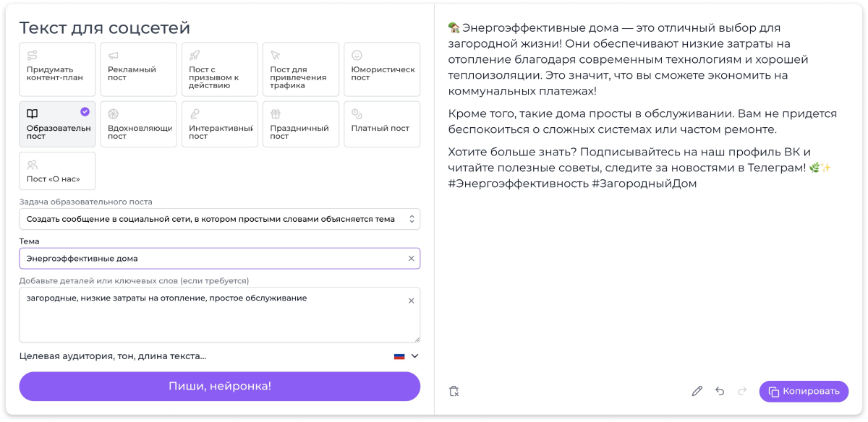Expand the chevron next to flag
Screen dimensions: 868x422
pos(414,356)
